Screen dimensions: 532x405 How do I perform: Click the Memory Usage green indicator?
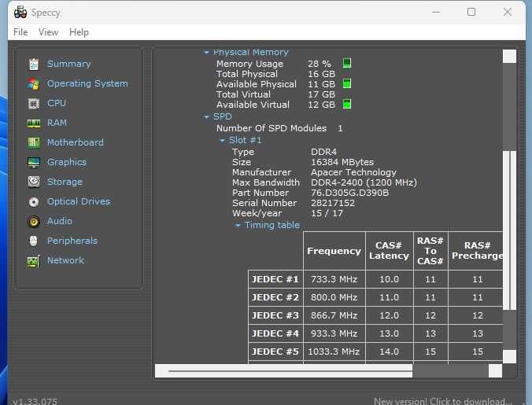[x=347, y=63]
